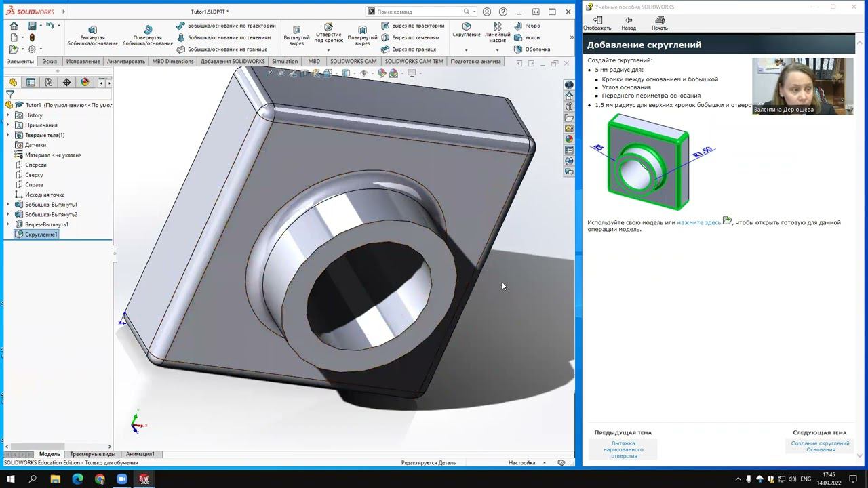868x488 pixels.
Task: Click the Поиск команд search field
Action: [419, 12]
